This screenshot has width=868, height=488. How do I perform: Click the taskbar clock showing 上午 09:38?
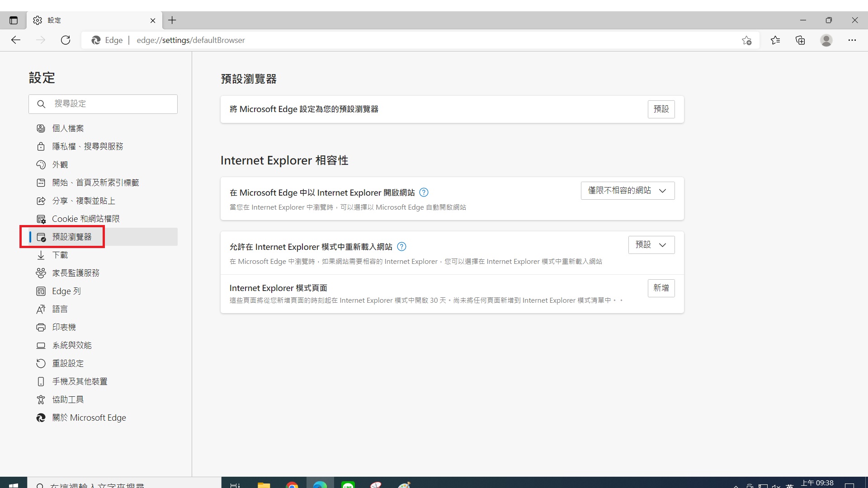point(817,483)
